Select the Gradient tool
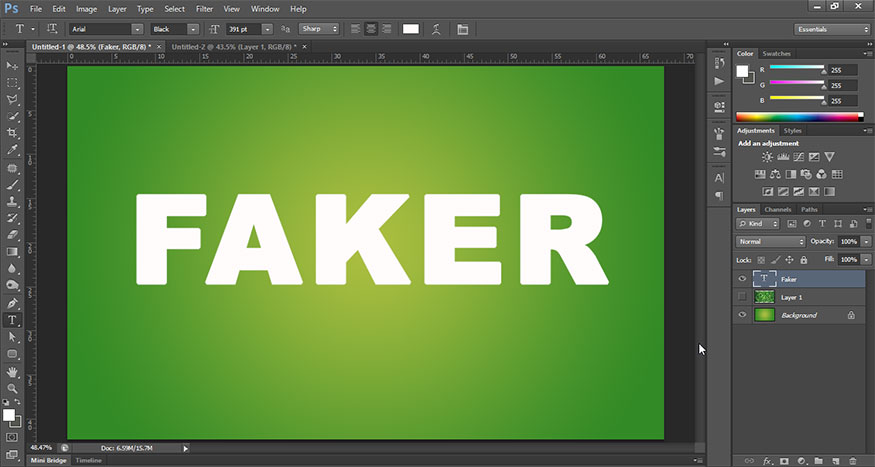The width and height of the screenshot is (875, 467). pyautogui.click(x=12, y=252)
